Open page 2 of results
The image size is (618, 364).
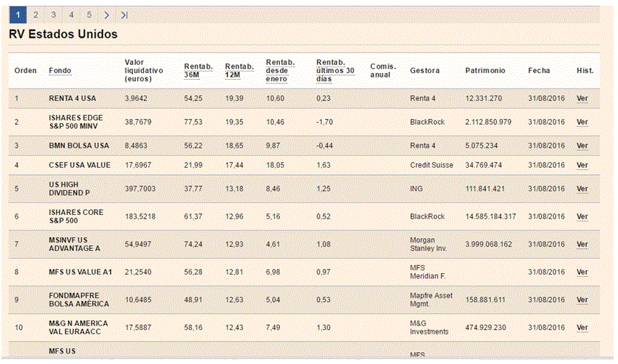click(x=36, y=15)
